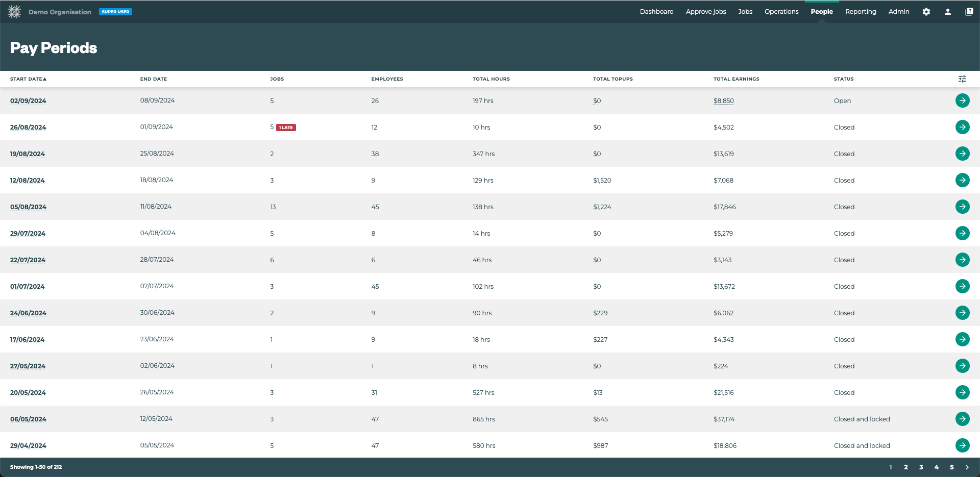Image resolution: width=980 pixels, height=477 pixels.
Task: Open the table column filter settings icon
Action: point(962,79)
